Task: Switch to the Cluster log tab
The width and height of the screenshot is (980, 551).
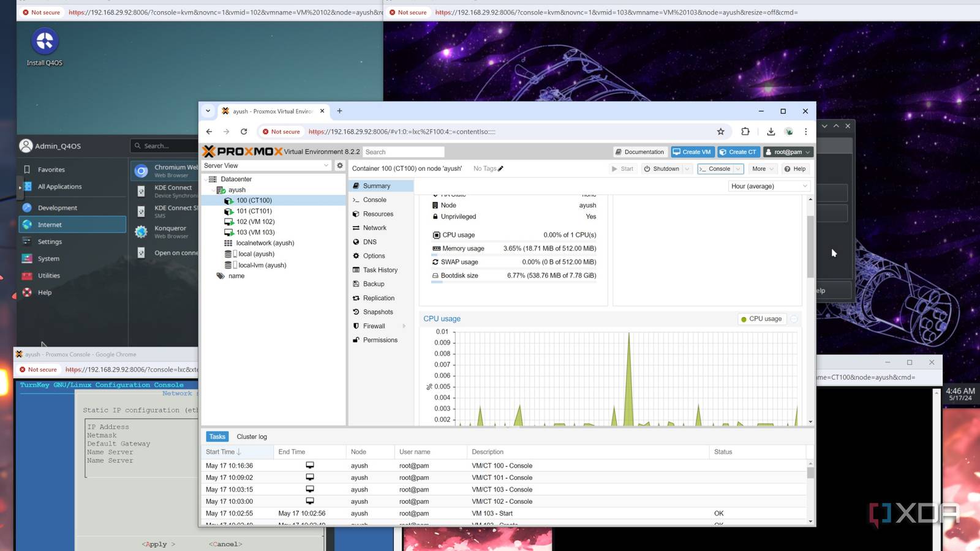Action: pos(251,437)
